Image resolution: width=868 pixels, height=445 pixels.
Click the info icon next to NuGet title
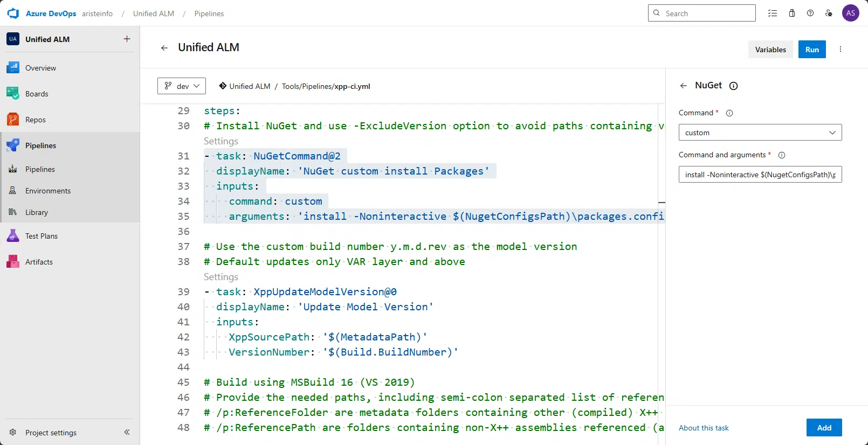[733, 86]
